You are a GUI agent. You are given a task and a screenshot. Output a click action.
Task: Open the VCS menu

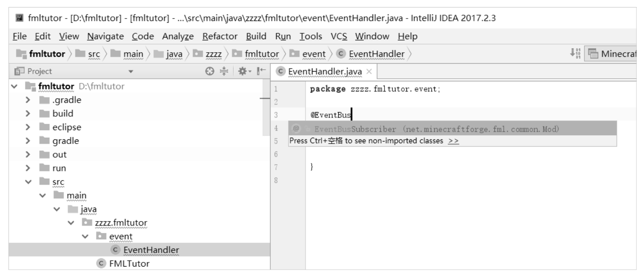(x=339, y=36)
